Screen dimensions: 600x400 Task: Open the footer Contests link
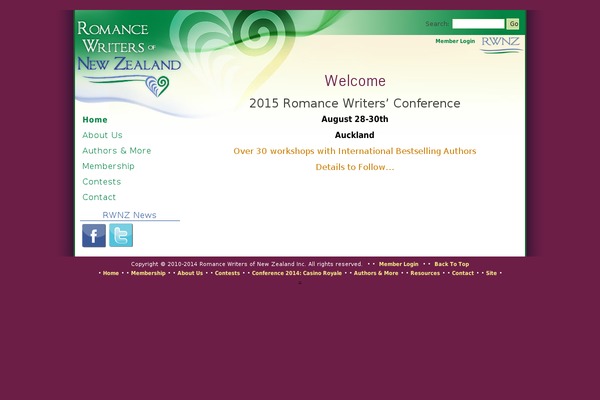coord(227,273)
